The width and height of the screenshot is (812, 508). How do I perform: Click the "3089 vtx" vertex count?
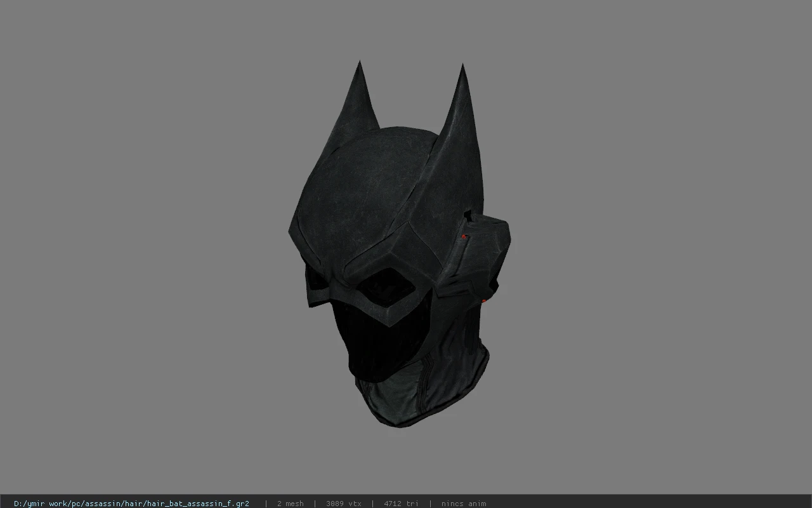click(x=344, y=504)
